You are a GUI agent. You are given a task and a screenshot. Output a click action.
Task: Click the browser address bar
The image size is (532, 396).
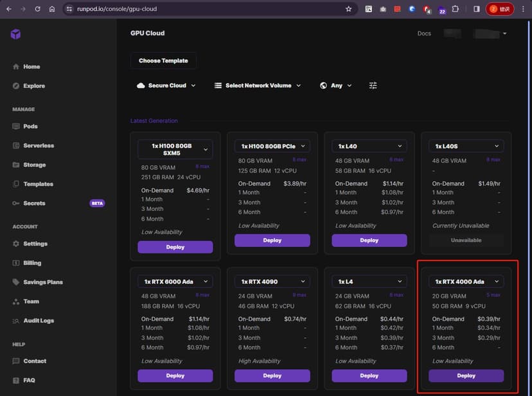[206, 9]
